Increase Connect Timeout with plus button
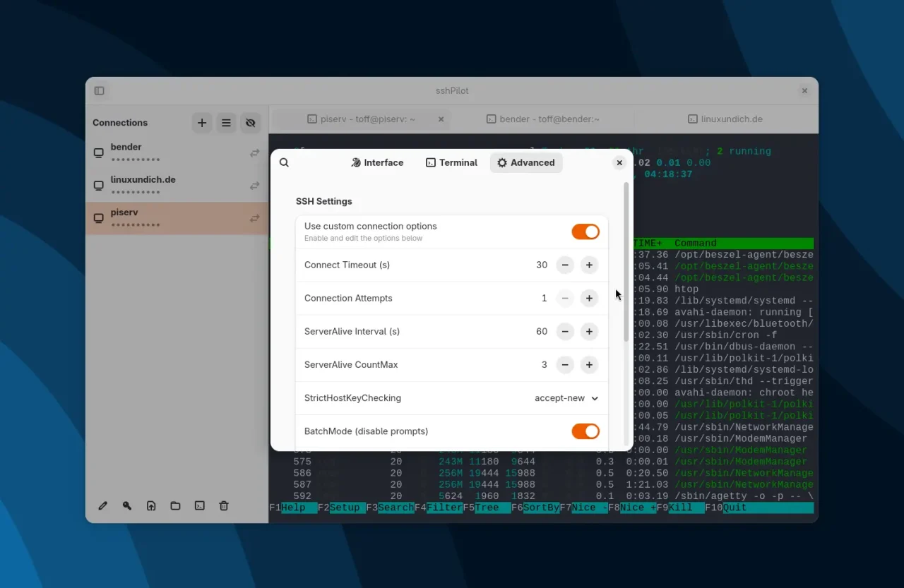 [x=589, y=265]
